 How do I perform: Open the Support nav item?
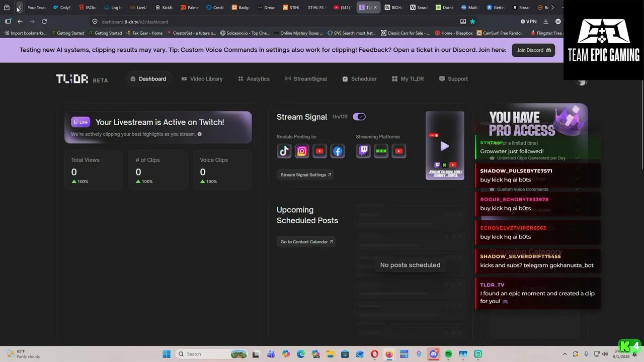coord(453,79)
